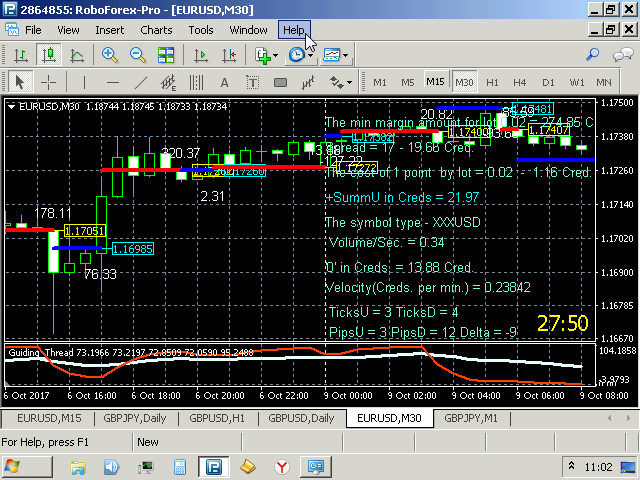Expand the periods clock dropdown arrow

coord(310,56)
